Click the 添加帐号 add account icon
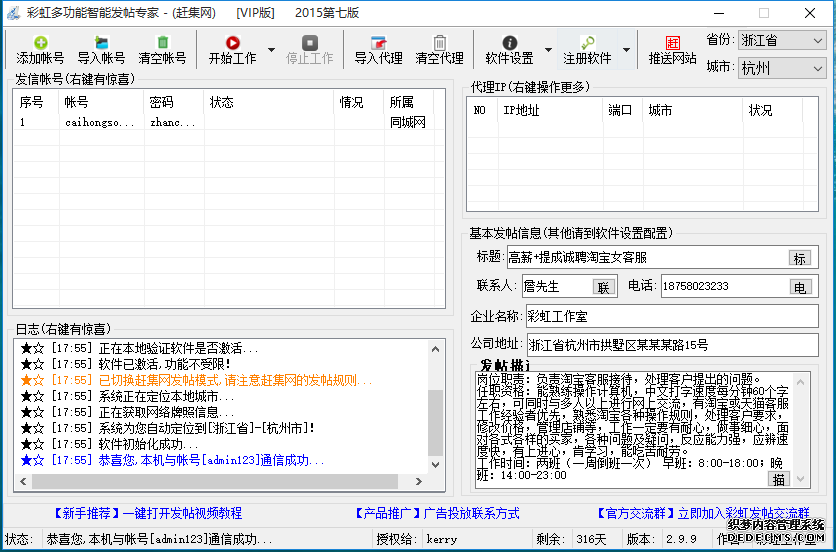 [x=41, y=43]
